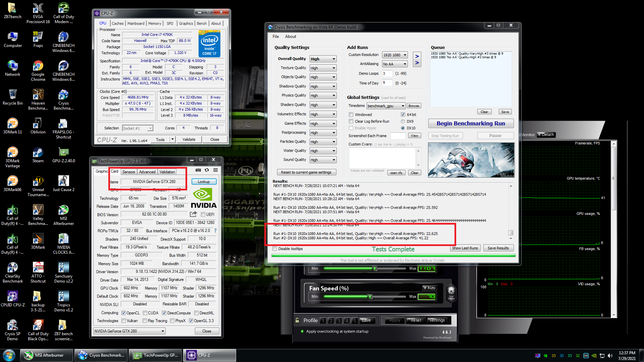The image size is (644, 362).
Task: Click the Afterburner fan User Define icon
Action: 451,293
